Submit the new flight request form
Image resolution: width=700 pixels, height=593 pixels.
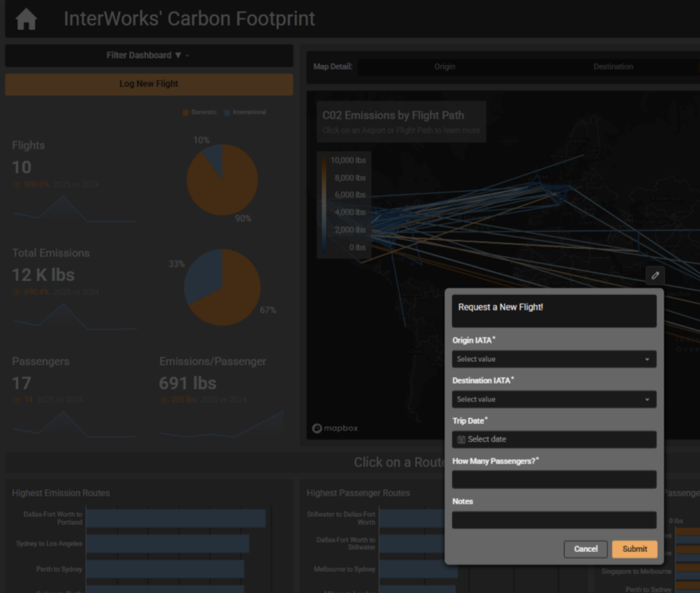click(x=634, y=549)
